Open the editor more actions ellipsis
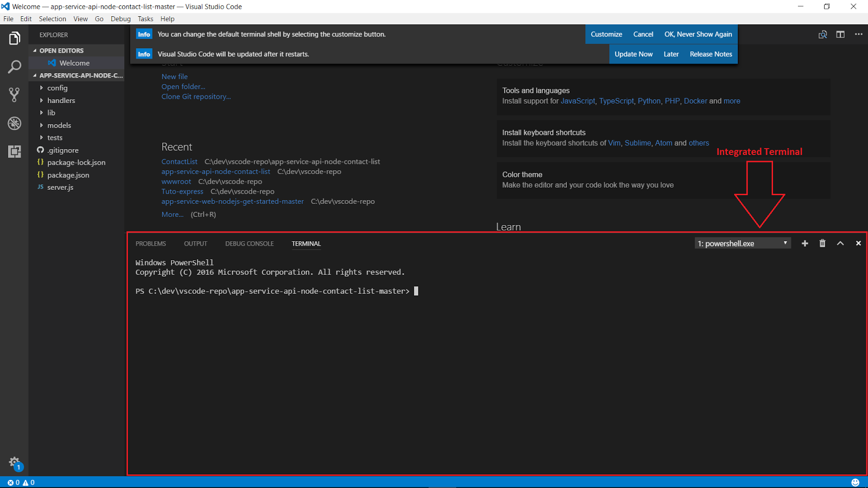The height and width of the screenshot is (488, 868). [x=859, y=35]
